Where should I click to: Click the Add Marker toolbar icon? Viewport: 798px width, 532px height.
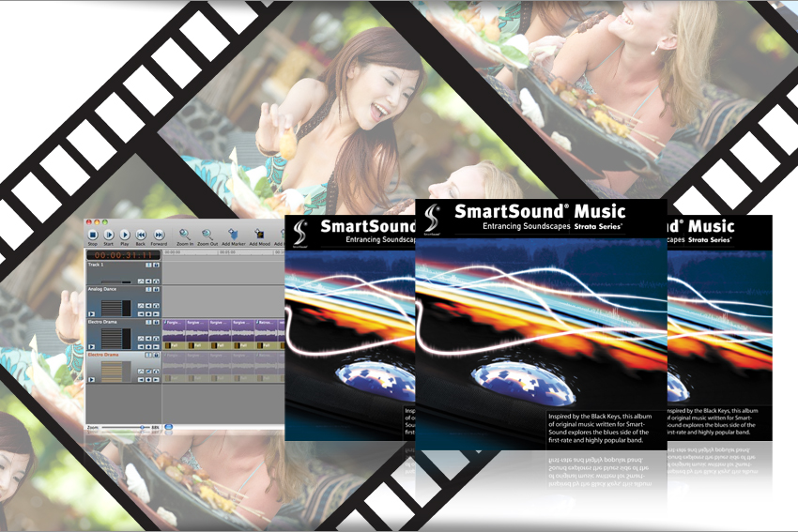tap(233, 235)
